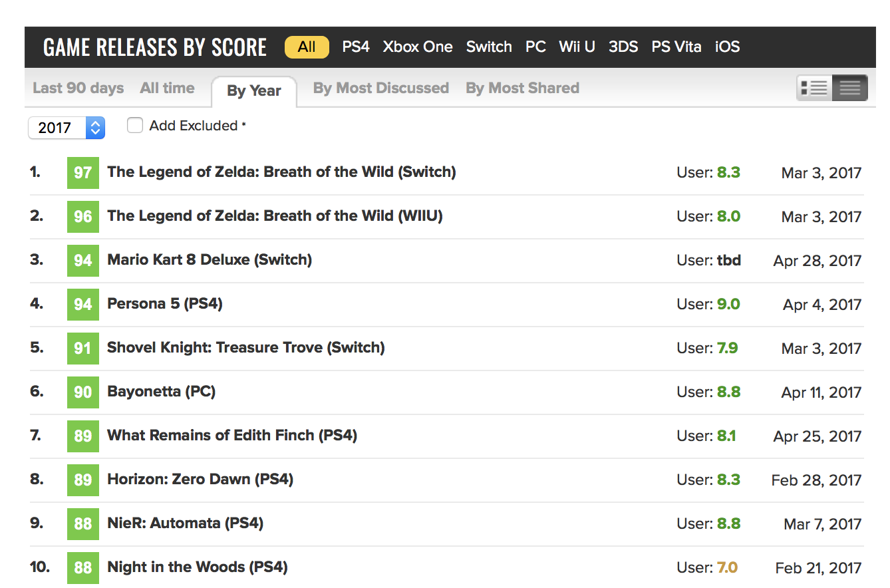Click the 90 metascore badge for Bayonetta
Screen dimensions: 890x588
coord(83,392)
